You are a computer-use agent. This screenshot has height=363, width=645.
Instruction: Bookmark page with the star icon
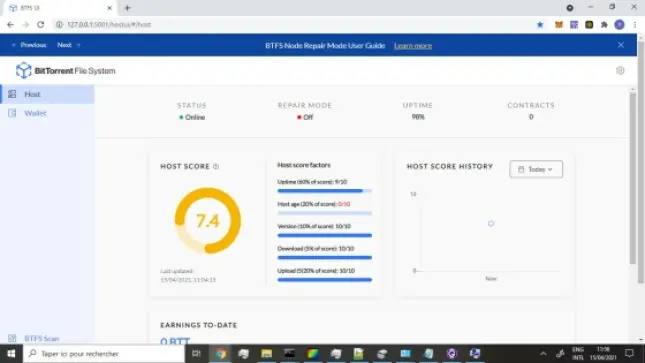tap(540, 25)
